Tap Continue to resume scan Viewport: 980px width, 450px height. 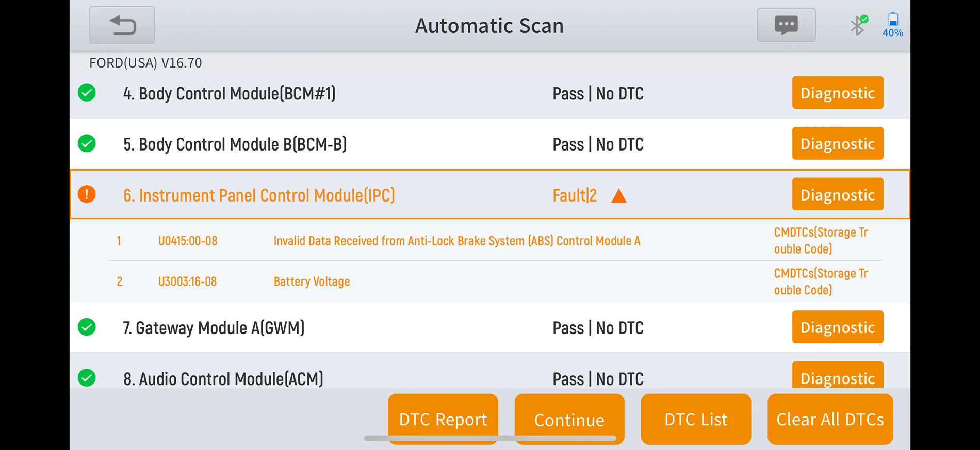tap(569, 419)
